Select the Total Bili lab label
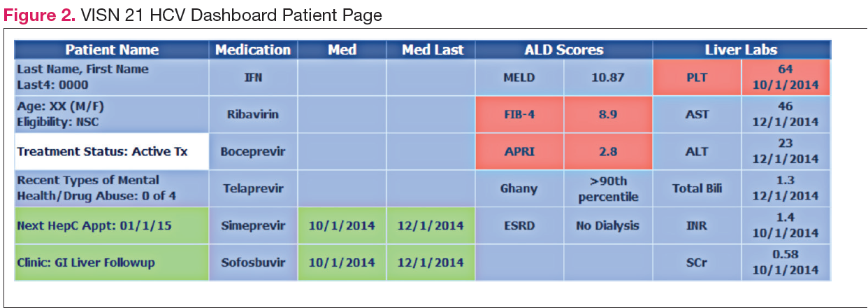 coord(697,188)
